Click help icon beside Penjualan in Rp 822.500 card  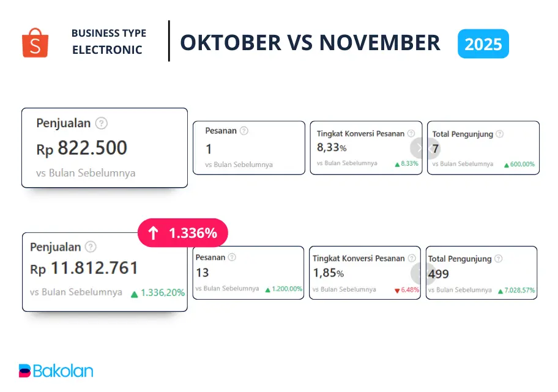coord(102,123)
